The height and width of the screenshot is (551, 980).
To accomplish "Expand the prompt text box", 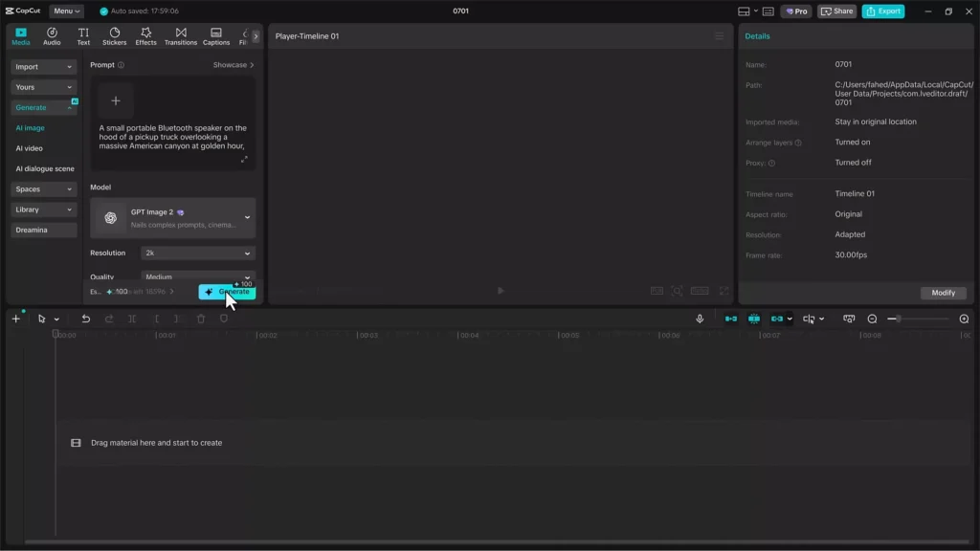I will pos(244,160).
